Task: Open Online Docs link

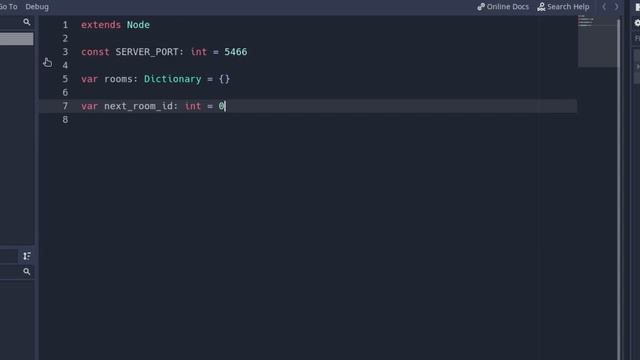Action: pos(503,7)
